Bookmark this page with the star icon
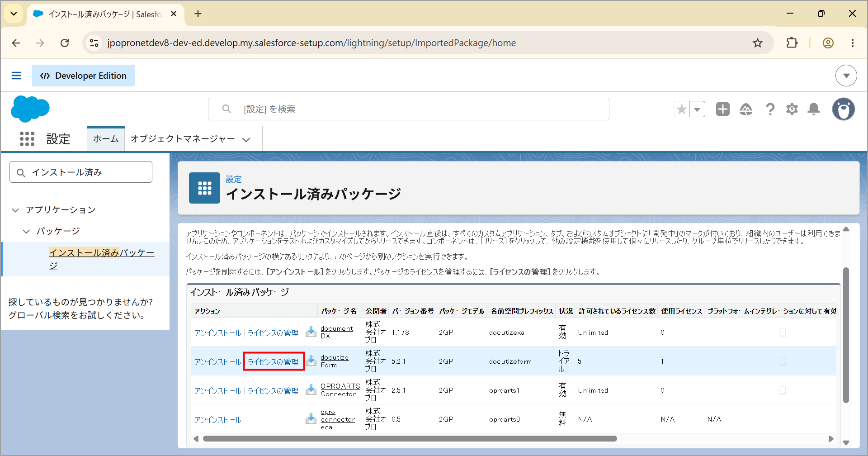868x456 pixels. [758, 43]
